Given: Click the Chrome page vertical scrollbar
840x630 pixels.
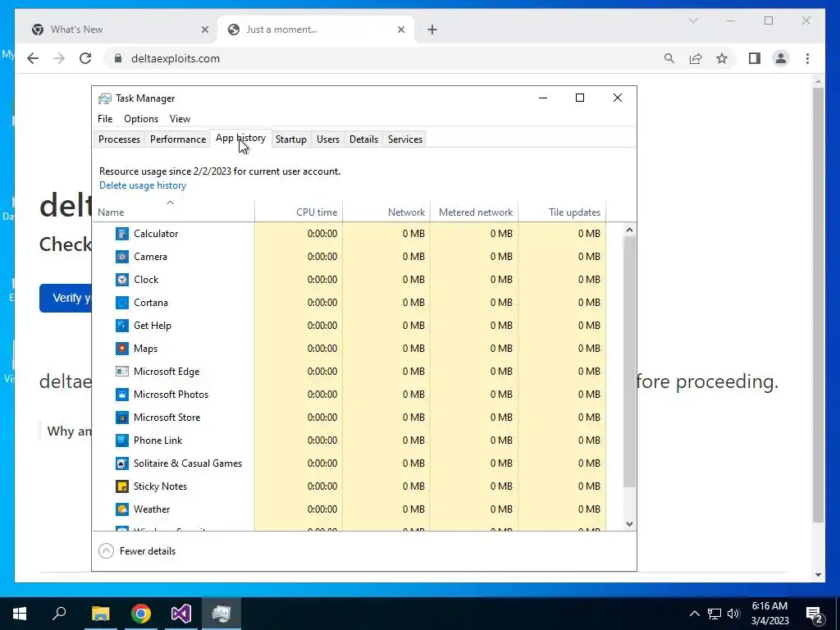Looking at the screenshot, I should [818, 305].
